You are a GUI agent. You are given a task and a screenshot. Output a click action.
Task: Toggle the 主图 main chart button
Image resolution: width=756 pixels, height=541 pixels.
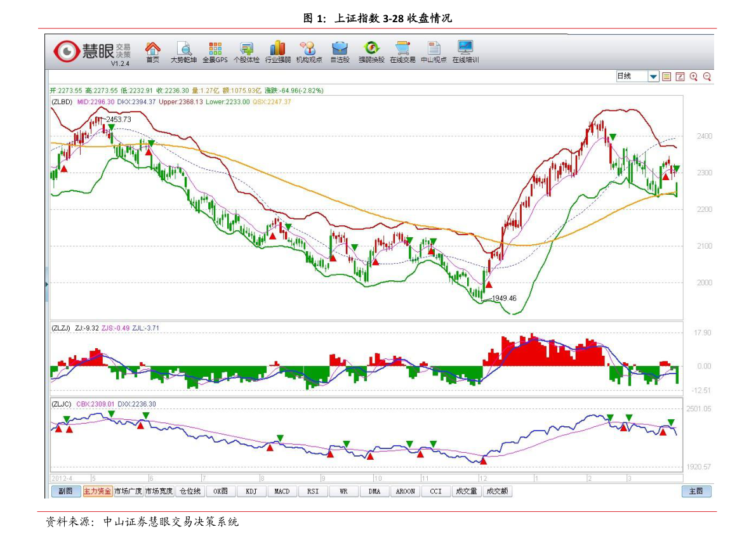pos(696,492)
